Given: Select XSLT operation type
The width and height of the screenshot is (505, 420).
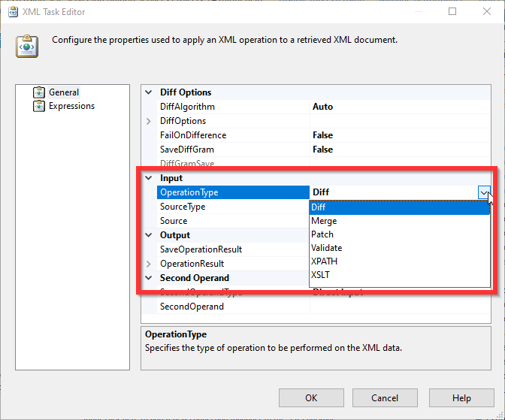Looking at the screenshot, I should (x=320, y=275).
